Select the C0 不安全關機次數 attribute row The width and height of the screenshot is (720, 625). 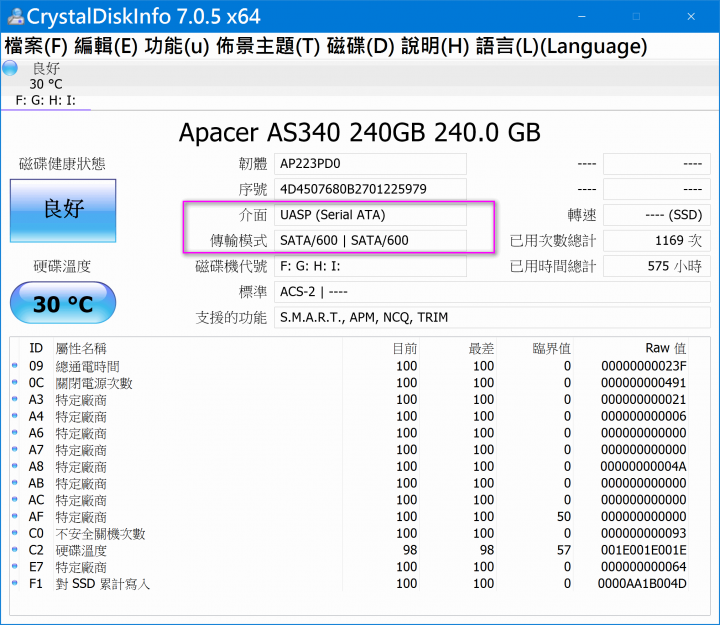point(350,534)
